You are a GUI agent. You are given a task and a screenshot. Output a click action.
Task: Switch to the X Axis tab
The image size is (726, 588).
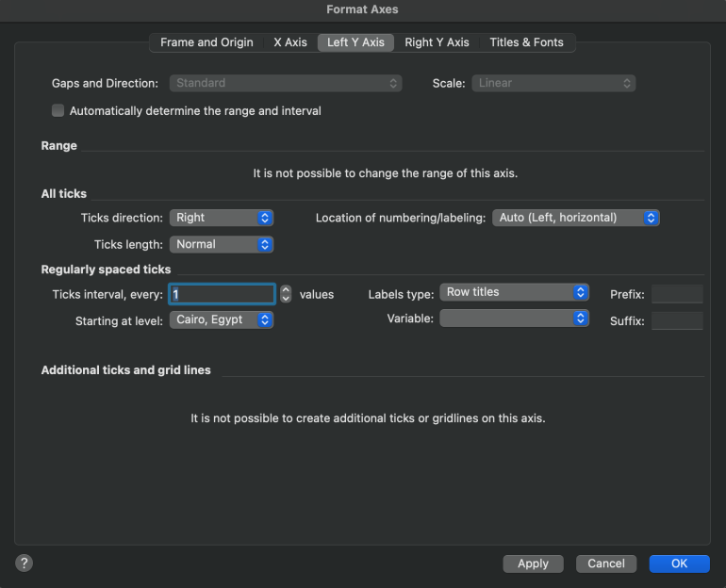click(289, 42)
